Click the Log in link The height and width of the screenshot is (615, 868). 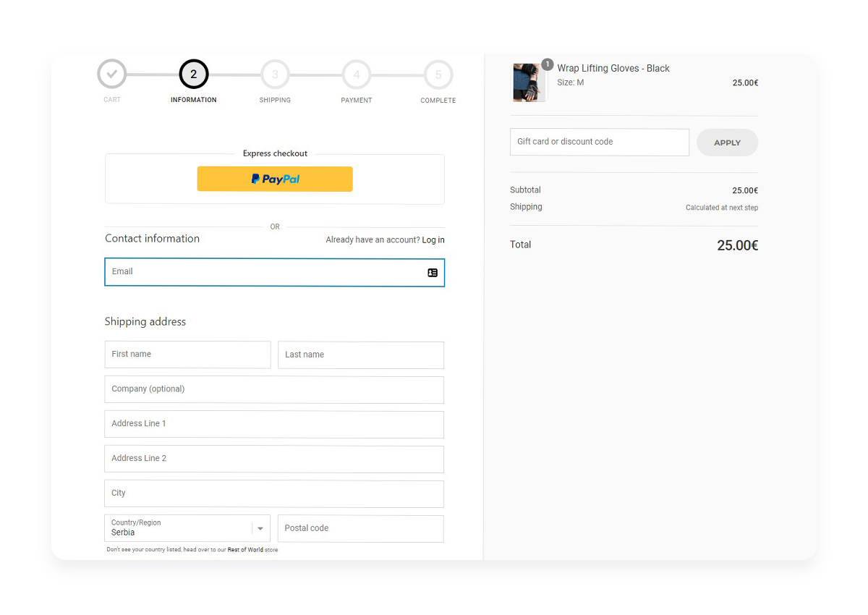(433, 240)
